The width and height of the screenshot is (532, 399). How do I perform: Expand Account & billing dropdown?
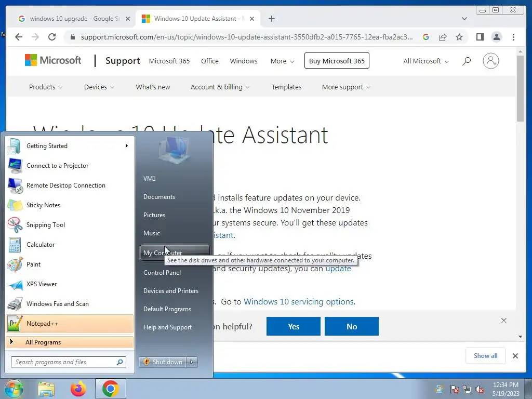pyautogui.click(x=220, y=87)
